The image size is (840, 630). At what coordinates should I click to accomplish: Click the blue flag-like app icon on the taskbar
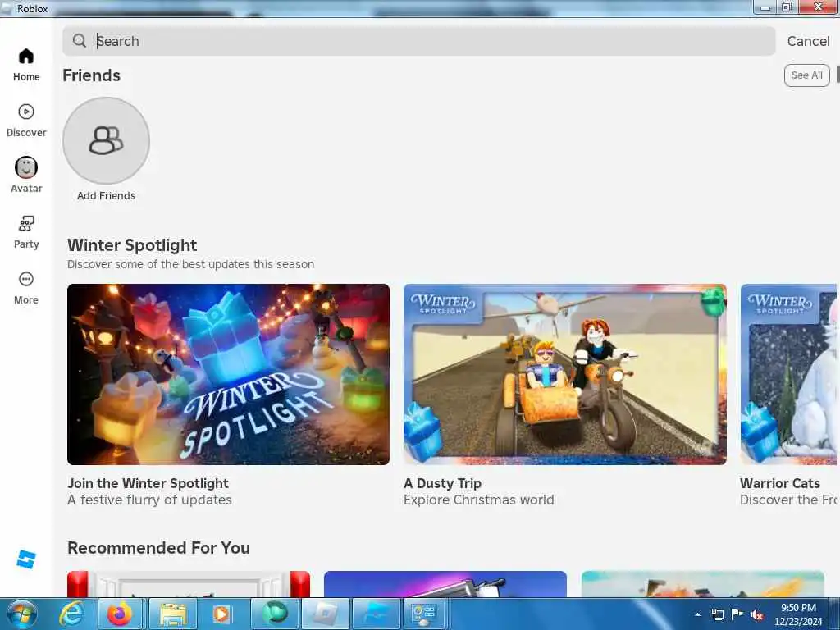pyautogui.click(x=377, y=614)
